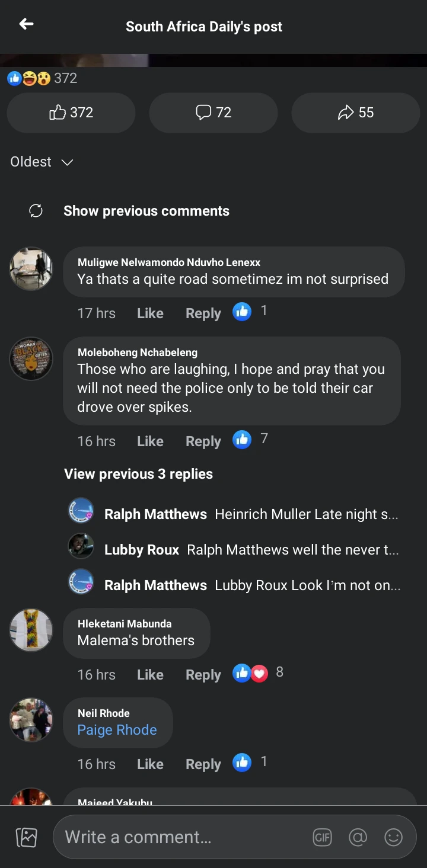The image size is (427, 868).
Task: Open the GIF picker icon
Action: 322,837
